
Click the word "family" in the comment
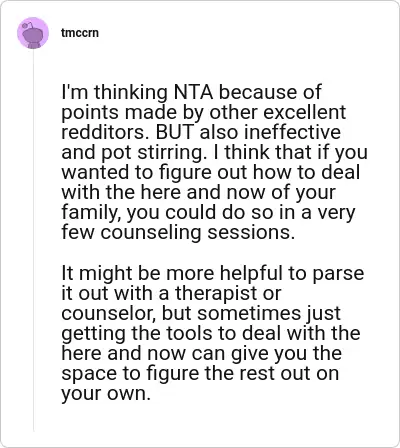pyautogui.click(x=91, y=213)
